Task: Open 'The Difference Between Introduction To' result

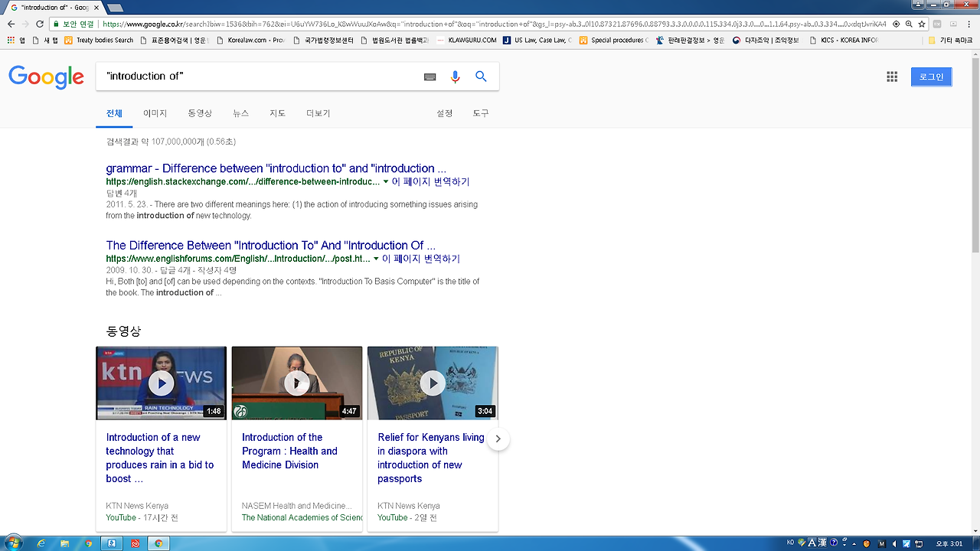Action: point(270,246)
